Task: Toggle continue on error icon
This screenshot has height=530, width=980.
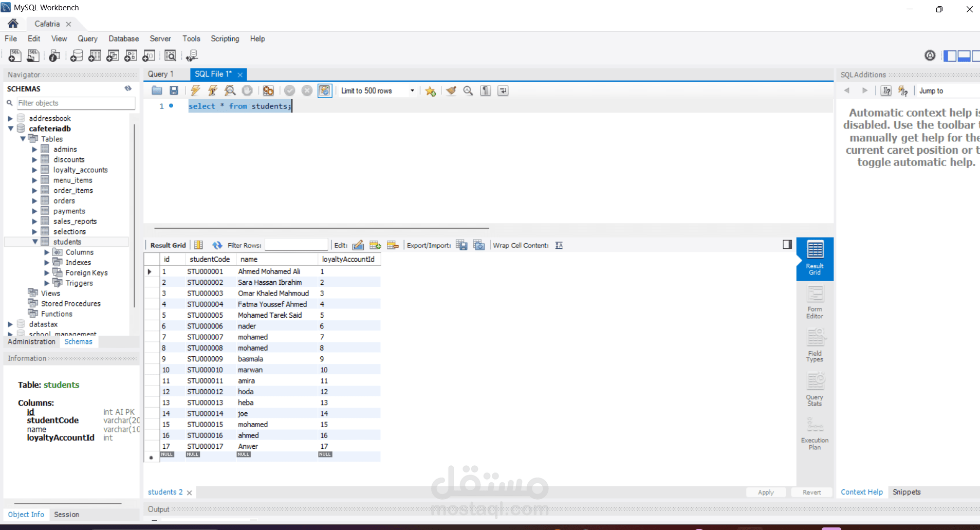Action: pyautogui.click(x=268, y=90)
